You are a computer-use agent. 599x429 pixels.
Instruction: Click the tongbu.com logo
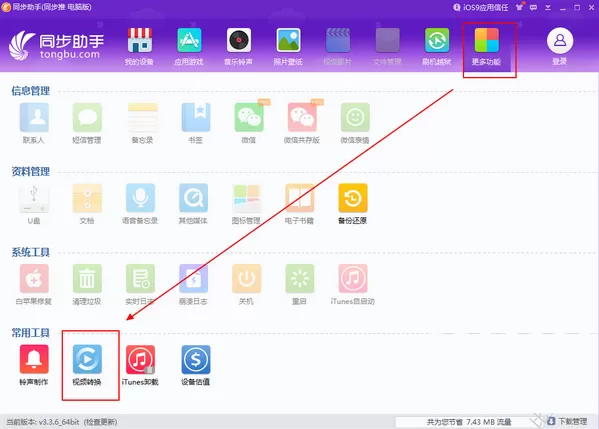[x=56, y=46]
